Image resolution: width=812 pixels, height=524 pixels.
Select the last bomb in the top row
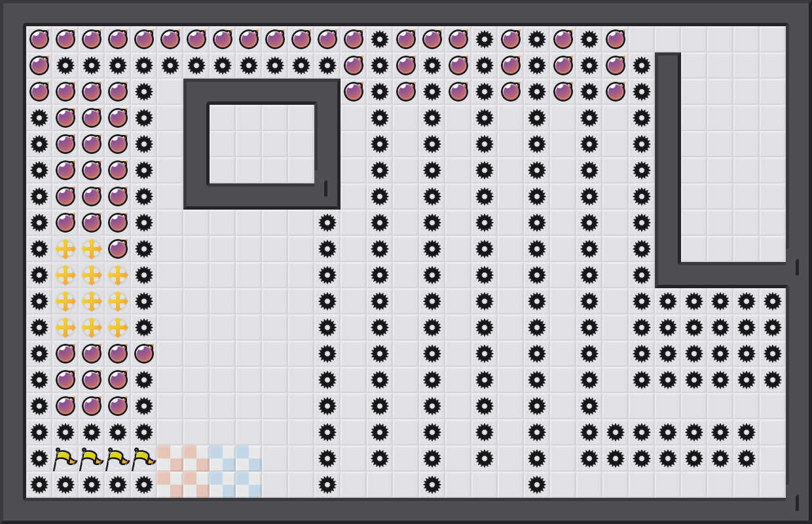coord(616,39)
